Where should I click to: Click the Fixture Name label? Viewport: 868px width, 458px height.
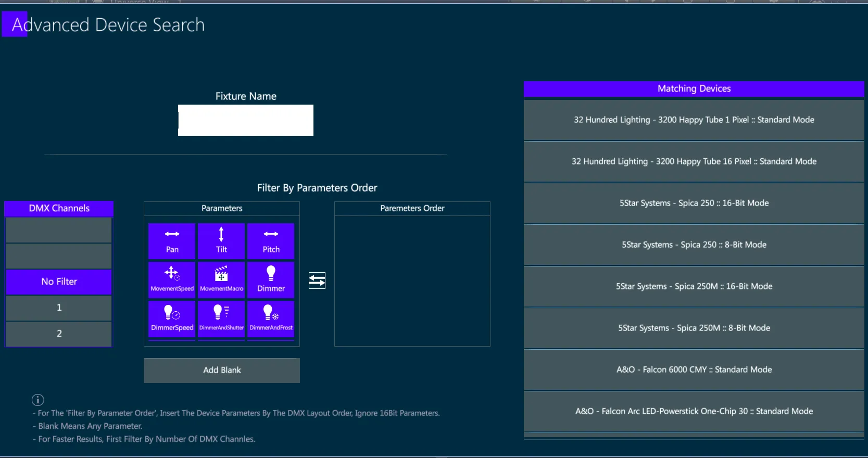click(x=246, y=96)
